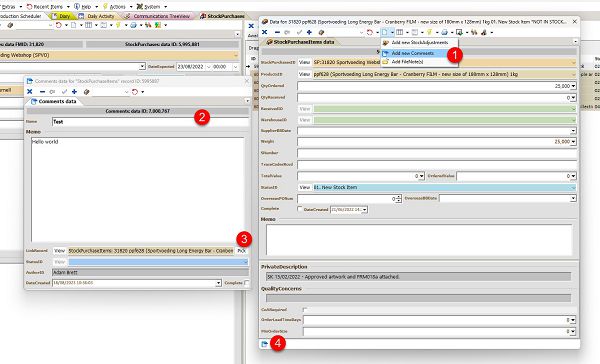
Task: Switch to the StockPurchases tab
Action: tap(222, 16)
